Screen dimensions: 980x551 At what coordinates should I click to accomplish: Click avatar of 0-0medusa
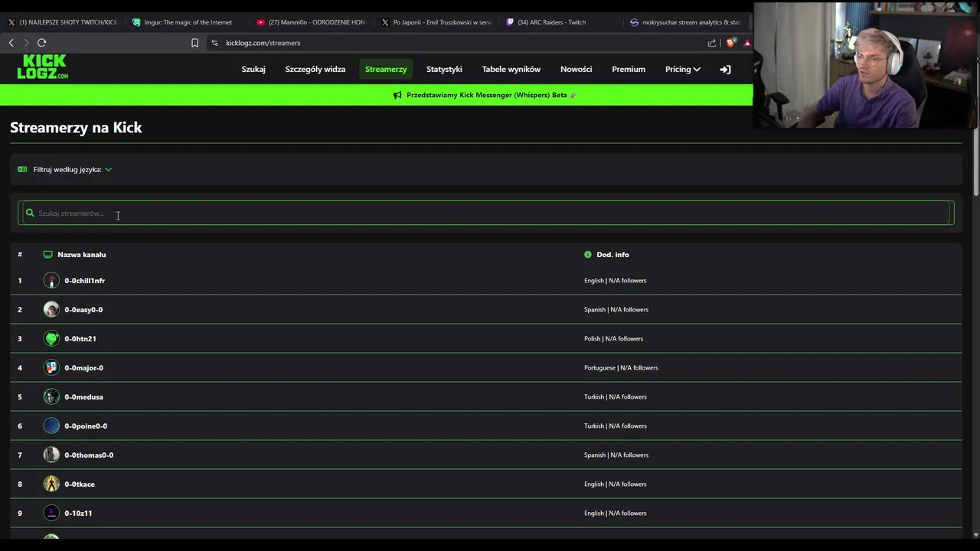coord(51,396)
